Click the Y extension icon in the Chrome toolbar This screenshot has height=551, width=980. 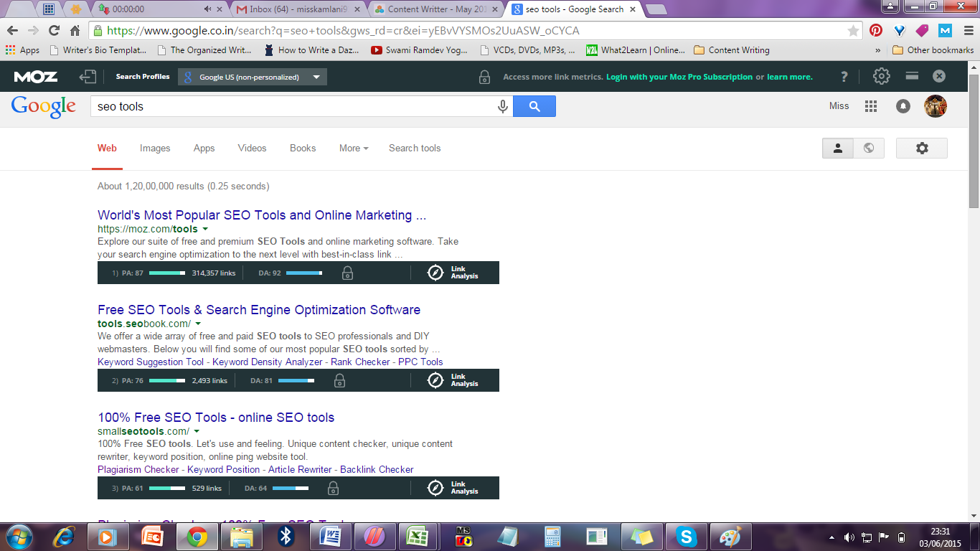(899, 31)
